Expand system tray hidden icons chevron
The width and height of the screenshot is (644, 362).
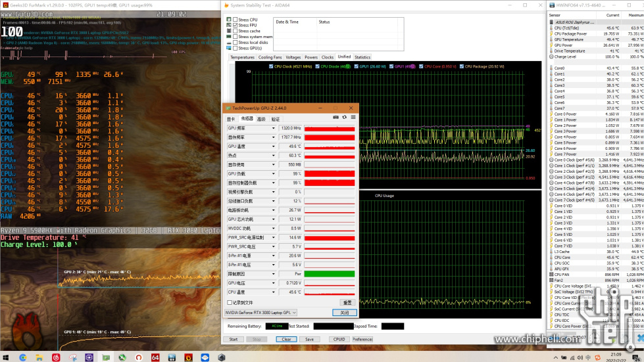click(556, 357)
